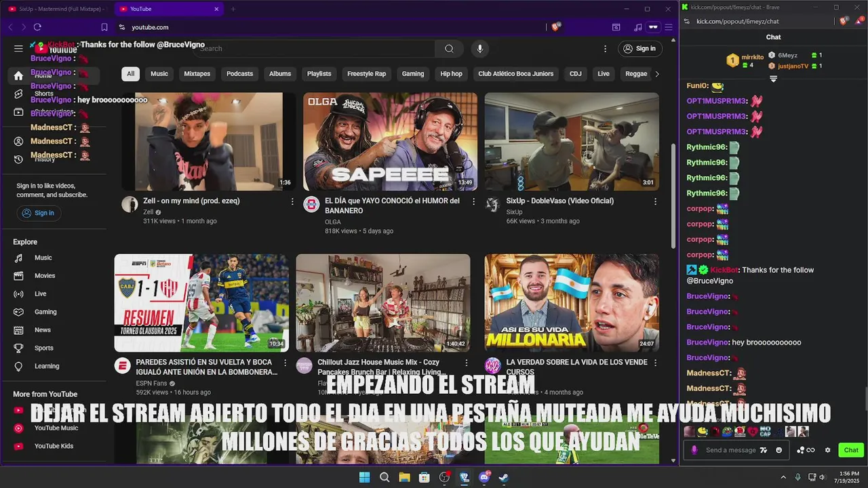Open the MILLONARIA video thumbnail
The height and width of the screenshot is (488, 868).
[572, 303]
